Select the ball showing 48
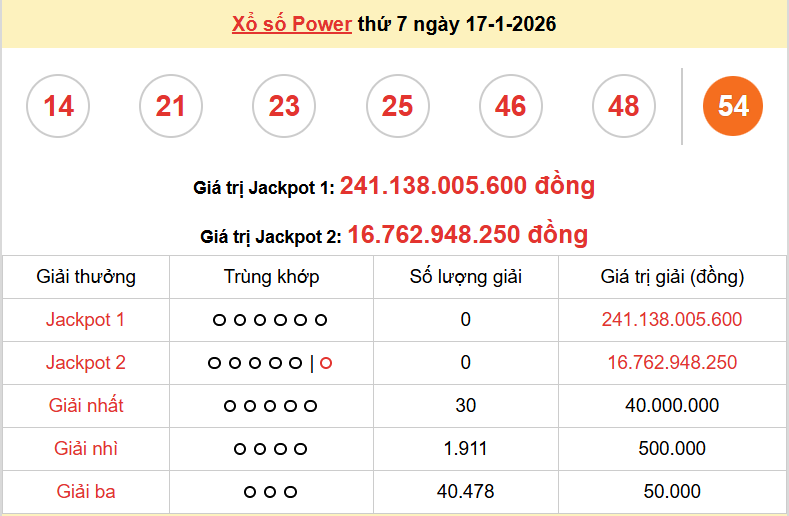Viewport: 789px width, 516px height. coord(623,106)
